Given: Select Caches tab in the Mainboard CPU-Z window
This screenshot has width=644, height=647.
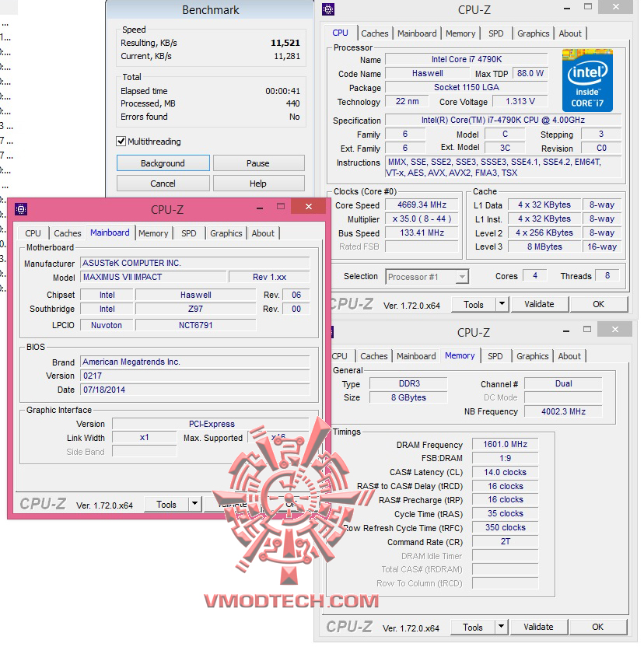Looking at the screenshot, I should point(68,233).
